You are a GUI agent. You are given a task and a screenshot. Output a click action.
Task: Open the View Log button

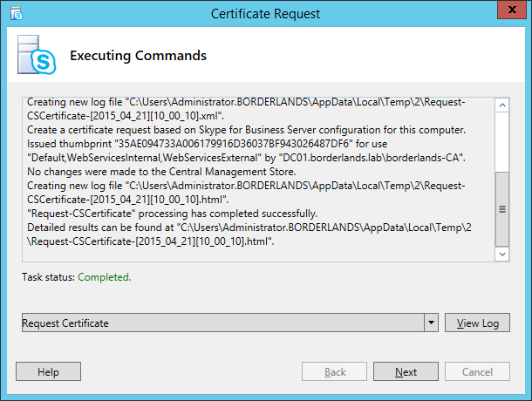click(477, 323)
